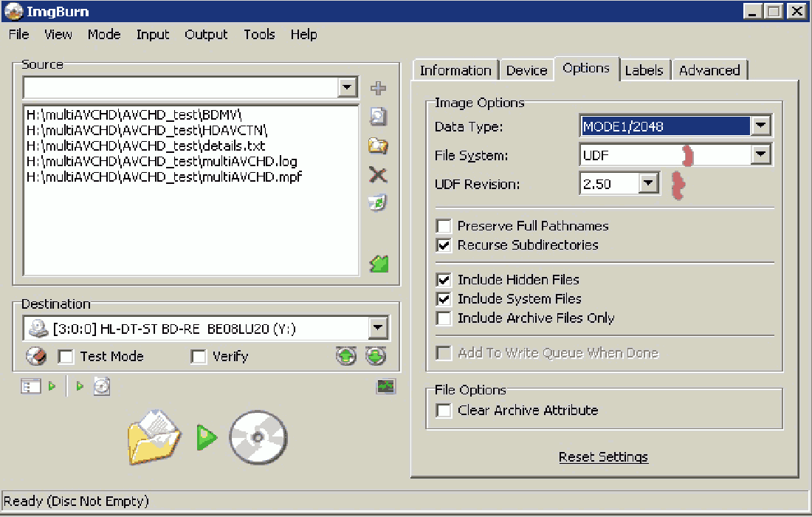The height and width of the screenshot is (517, 812).
Task: Open the UDF Revision dropdown
Action: (x=649, y=184)
